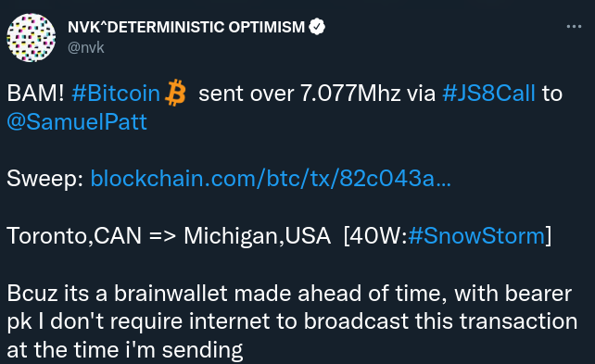Open the @nvk profile avatar picture
The image size is (595, 364).
click(x=32, y=37)
